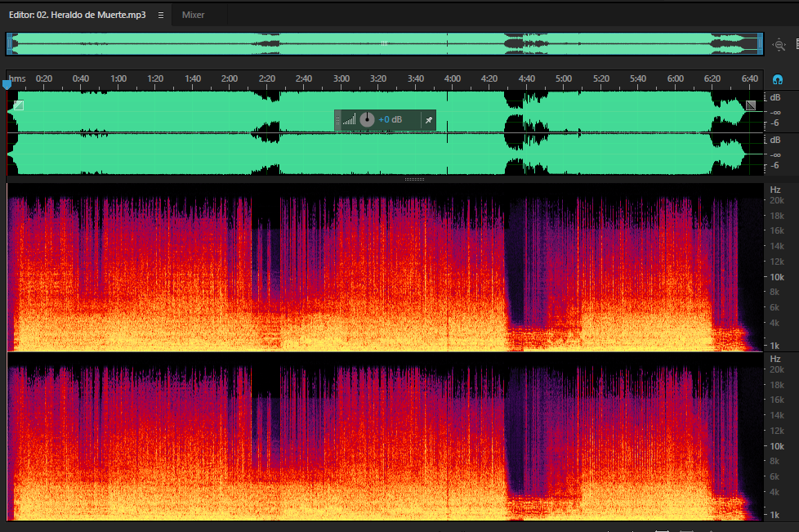
Task: Click the amplitude bars icon in HUD
Action: pyautogui.click(x=349, y=120)
